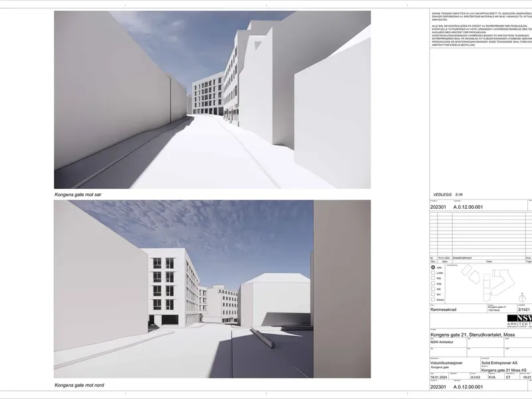Click the 'KVA' drawn-by initials
Image resolution: width=532 pixels, height=399 pixels.
tap(492, 377)
